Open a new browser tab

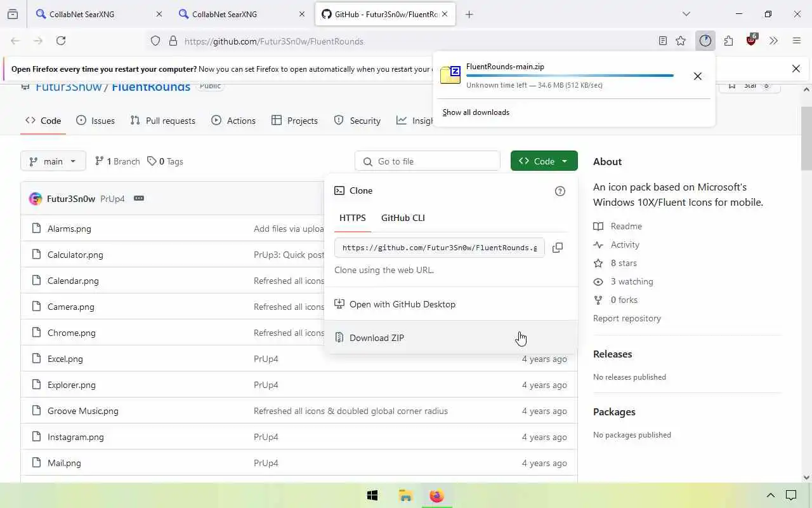(469, 14)
